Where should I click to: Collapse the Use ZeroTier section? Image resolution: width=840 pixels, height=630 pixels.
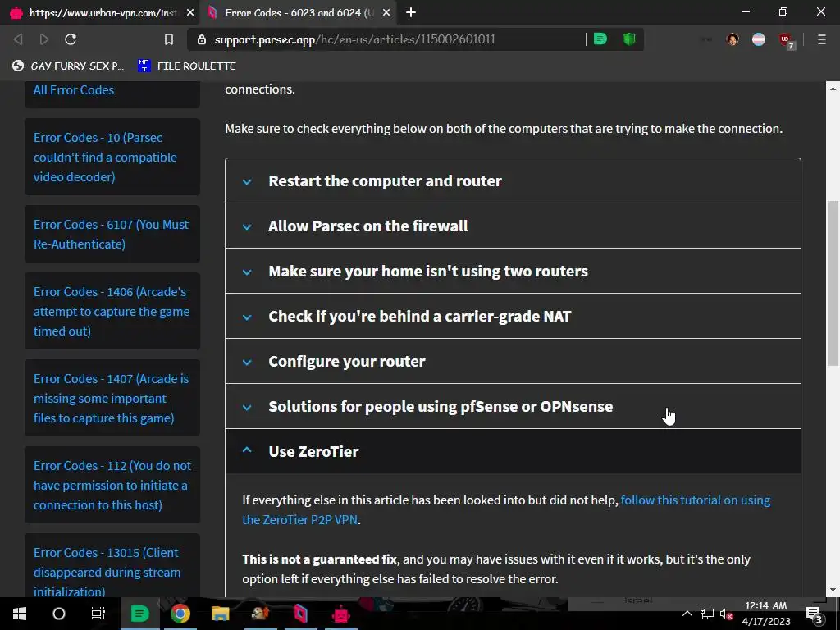(513, 451)
